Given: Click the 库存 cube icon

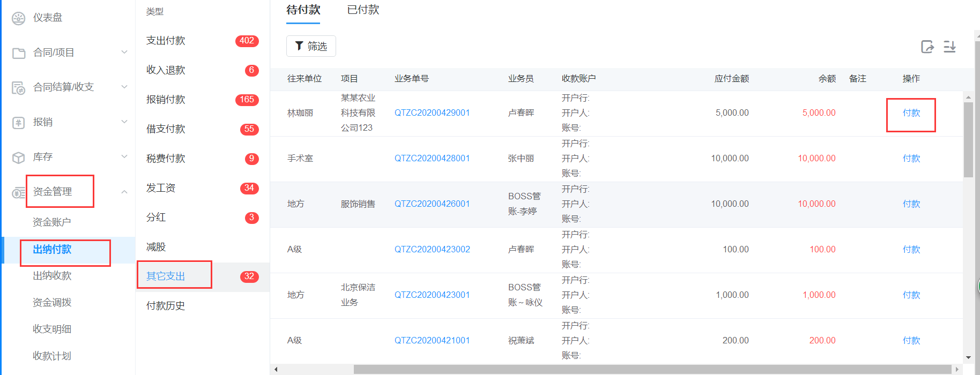Looking at the screenshot, I should coord(19,157).
